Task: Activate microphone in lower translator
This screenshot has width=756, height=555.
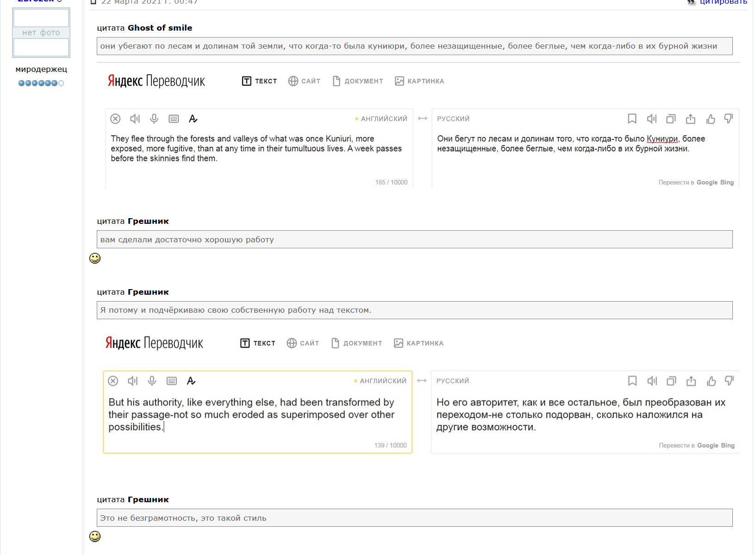Action: [x=152, y=381]
